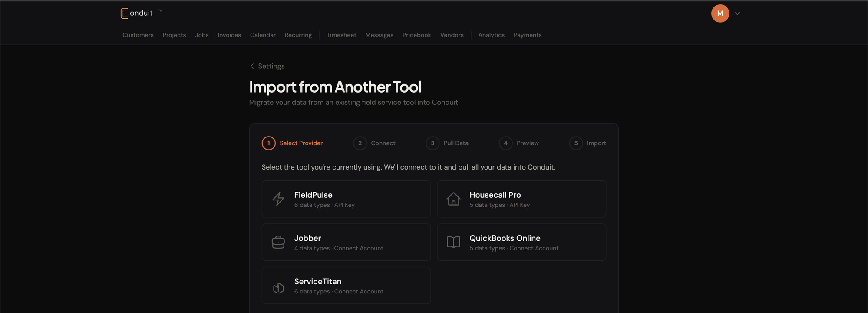Open the Timesheet page
The height and width of the screenshot is (313, 868).
[341, 35]
